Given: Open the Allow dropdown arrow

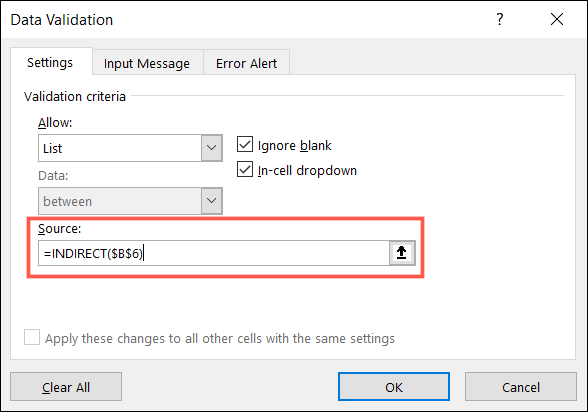Looking at the screenshot, I should click(212, 148).
